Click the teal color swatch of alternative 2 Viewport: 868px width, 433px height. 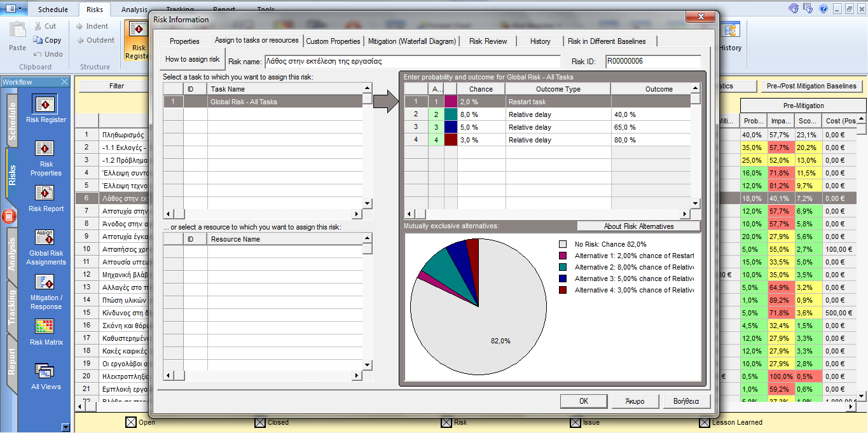click(x=451, y=114)
